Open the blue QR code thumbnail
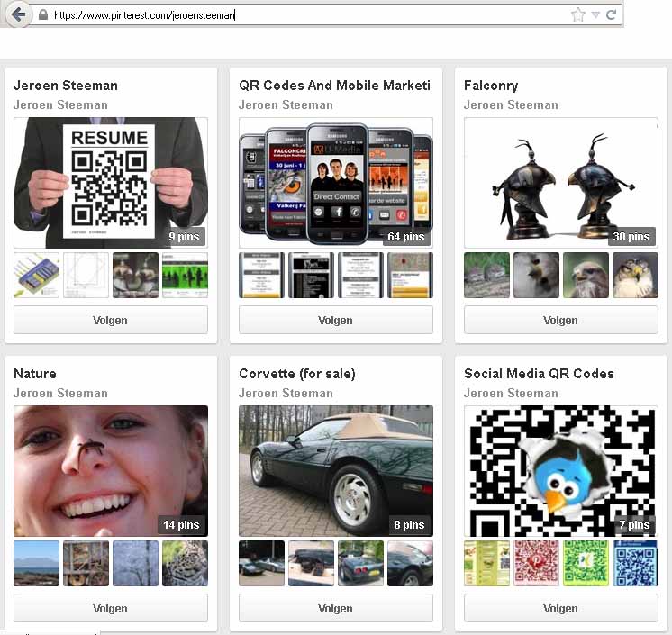Image resolution: width=672 pixels, height=635 pixels. point(635,563)
